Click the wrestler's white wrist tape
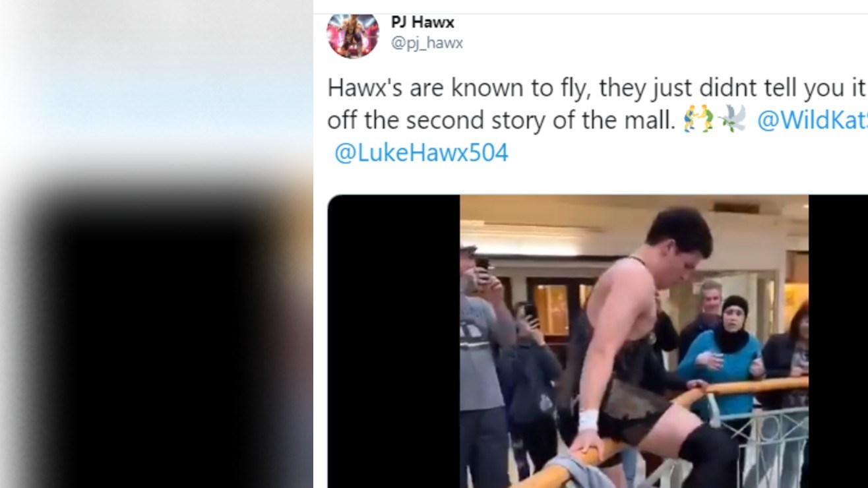The height and width of the screenshot is (488, 868). [588, 420]
